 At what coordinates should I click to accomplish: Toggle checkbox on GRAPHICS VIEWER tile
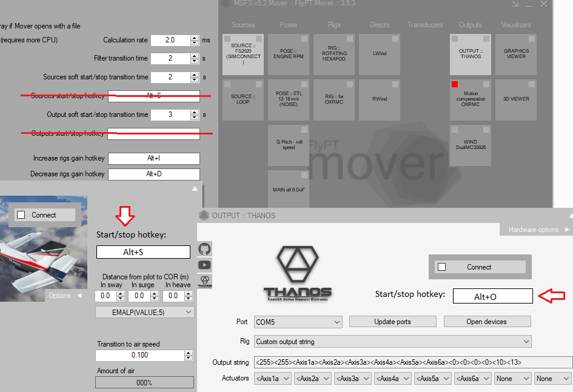532,39
